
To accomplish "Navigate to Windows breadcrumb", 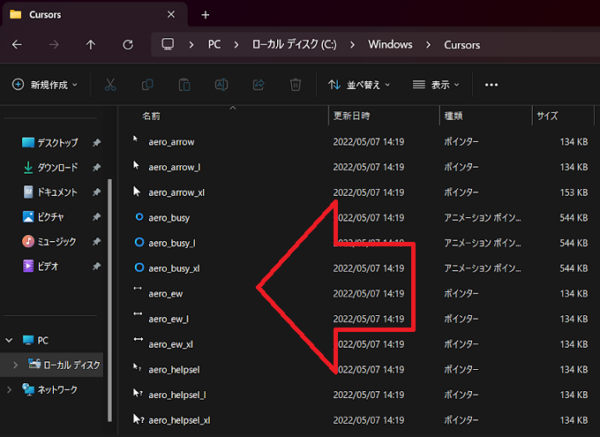I will coord(390,44).
